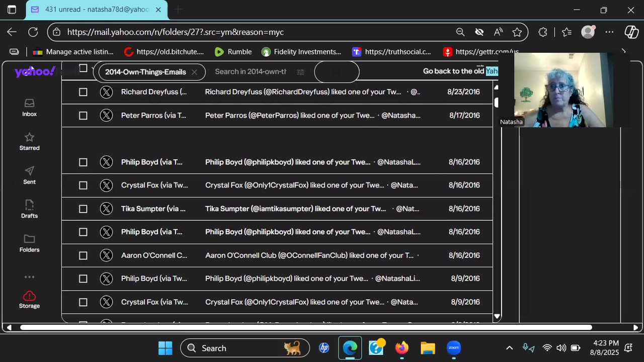Open the Rumble bookmark
Screen dimensions: 644x362
coord(233,52)
